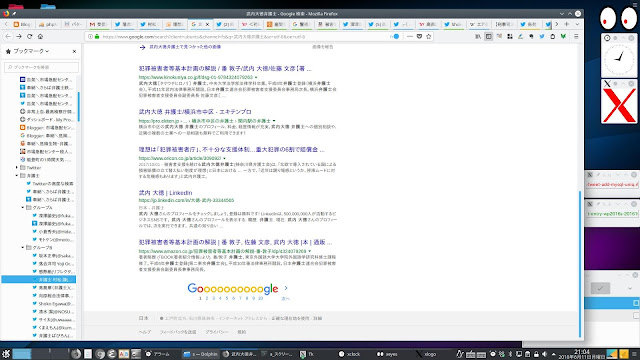Click the browser address bar URL

(204, 37)
